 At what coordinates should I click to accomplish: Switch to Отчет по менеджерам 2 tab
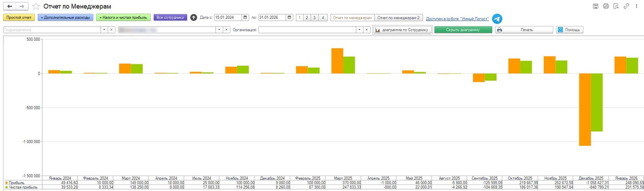click(x=399, y=18)
